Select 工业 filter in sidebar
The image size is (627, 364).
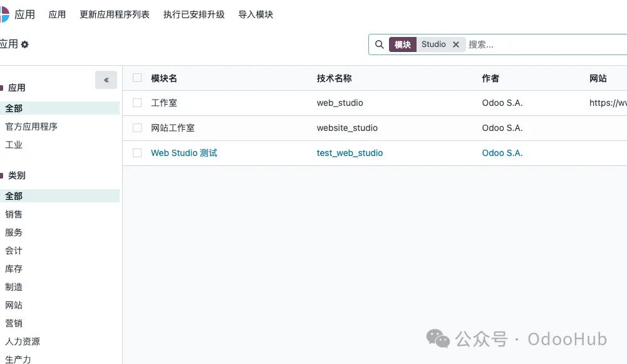[14, 145]
